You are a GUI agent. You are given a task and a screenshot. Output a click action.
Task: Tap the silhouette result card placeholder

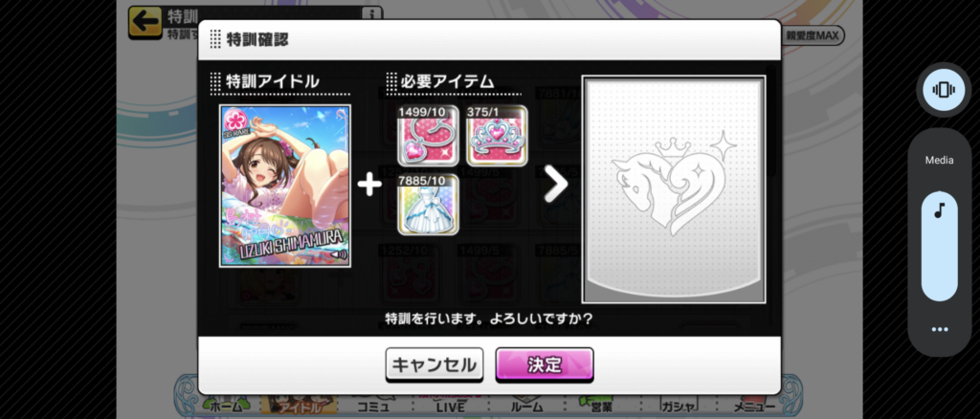click(x=674, y=189)
